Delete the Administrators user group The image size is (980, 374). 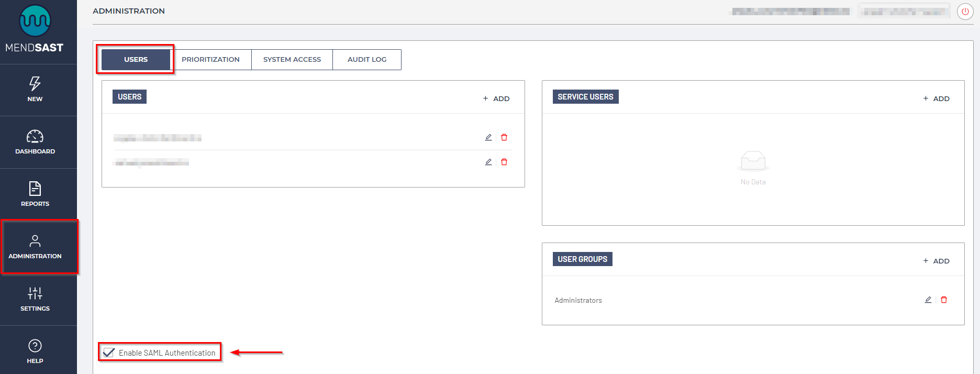point(944,300)
